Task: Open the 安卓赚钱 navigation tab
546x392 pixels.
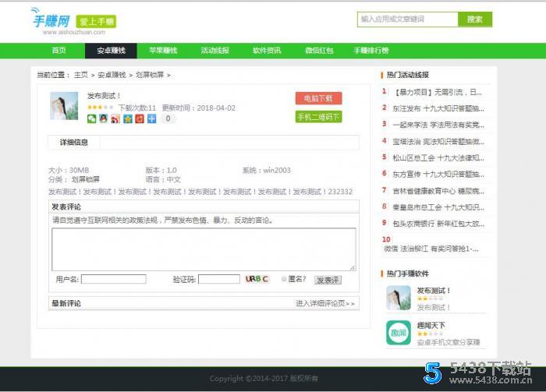Action: (x=111, y=51)
